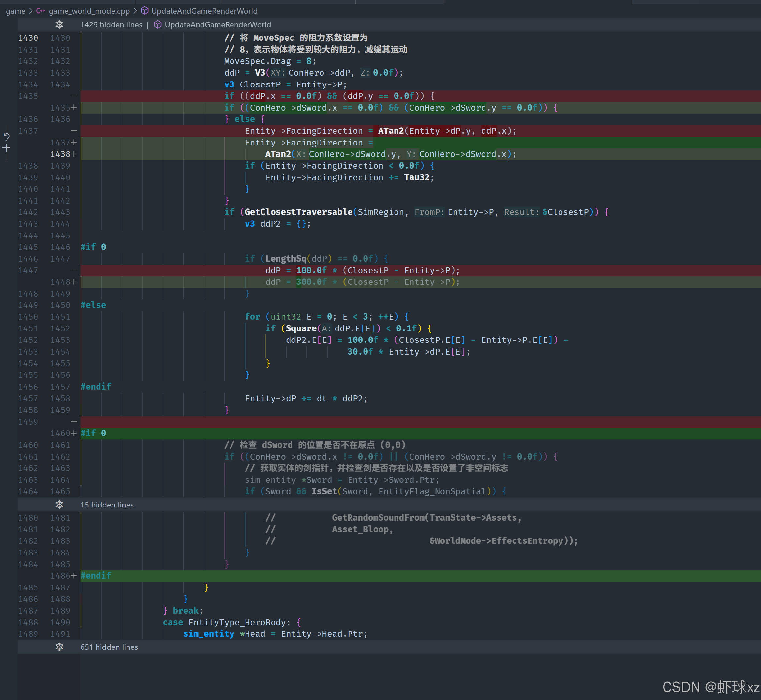Click the breadcrumb symbol cube icon

click(145, 11)
